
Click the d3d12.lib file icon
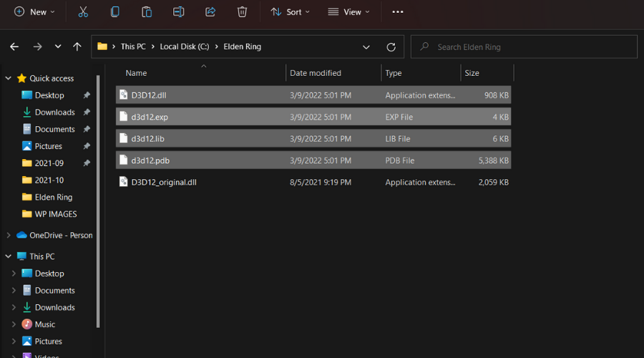[x=123, y=138]
